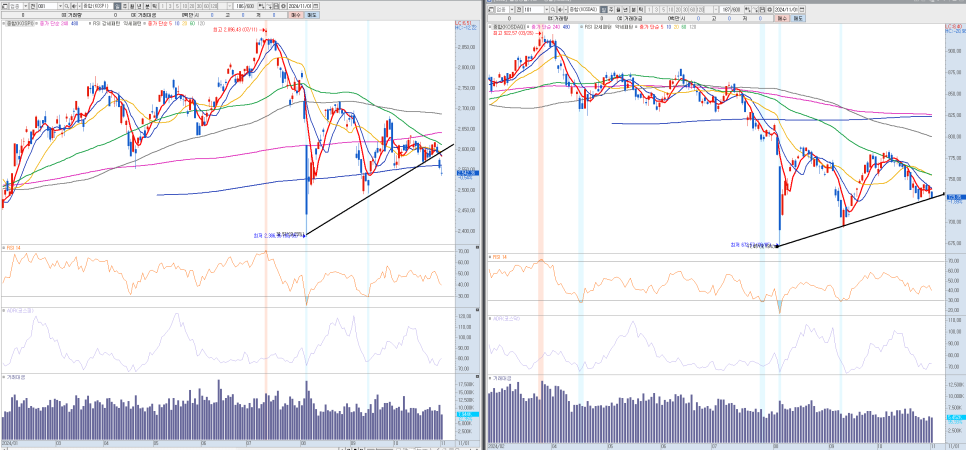Open interval dropdown after 120 in KOSDAQ toolbar

[x=716, y=9]
